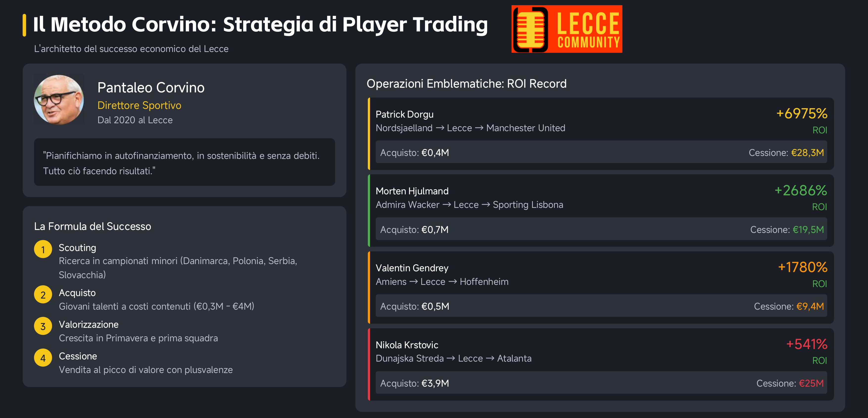Click the +6975% ROI value
Image resolution: width=868 pixels, height=418 pixels.
pos(802,113)
